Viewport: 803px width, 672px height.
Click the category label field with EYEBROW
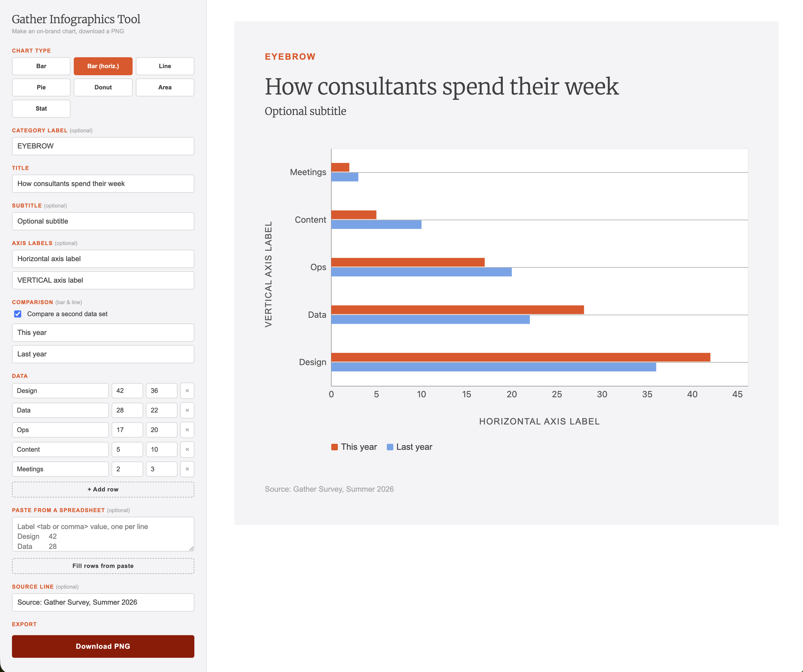(103, 146)
